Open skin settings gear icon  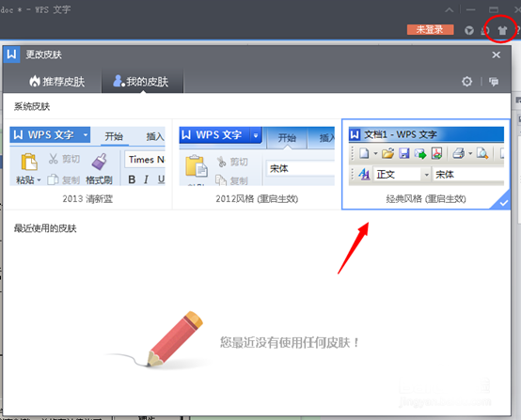[466, 82]
